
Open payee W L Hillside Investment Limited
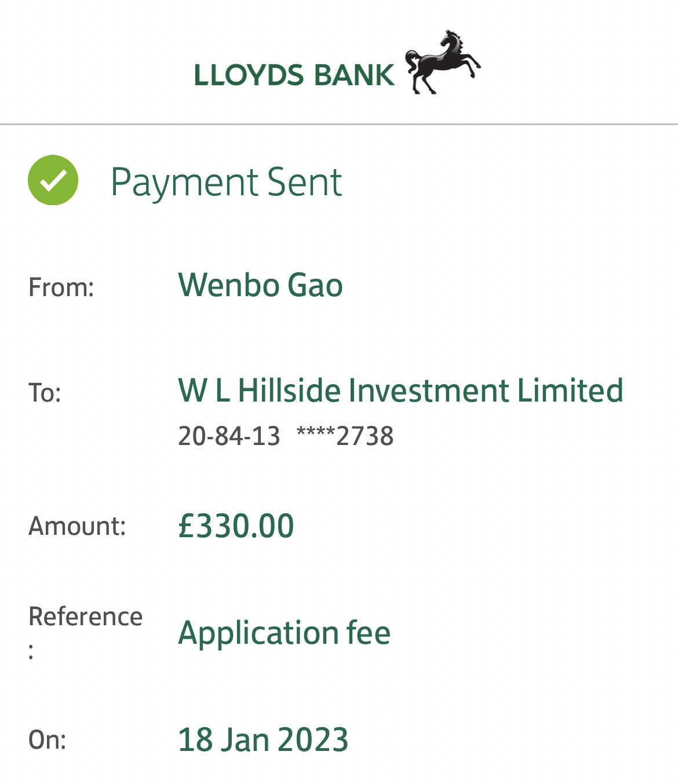pos(400,390)
